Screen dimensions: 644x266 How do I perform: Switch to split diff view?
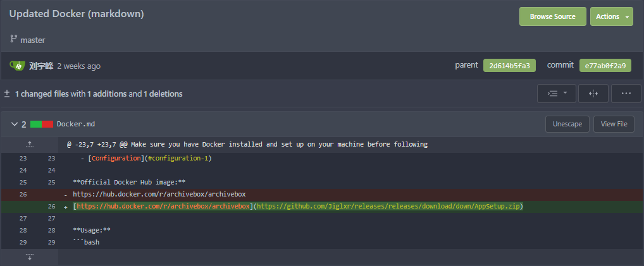(x=593, y=94)
